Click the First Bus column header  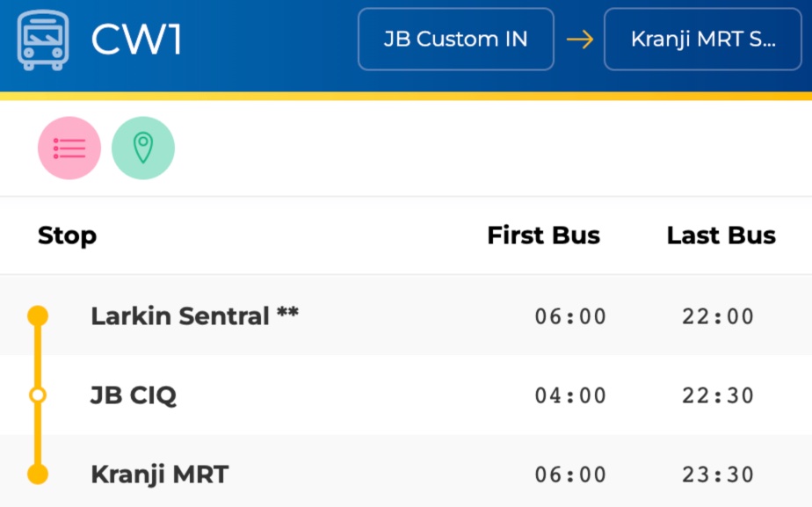[x=544, y=235]
